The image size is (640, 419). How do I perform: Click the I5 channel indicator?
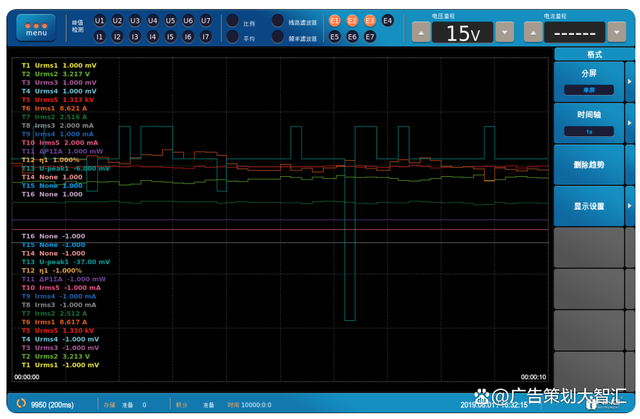point(170,37)
